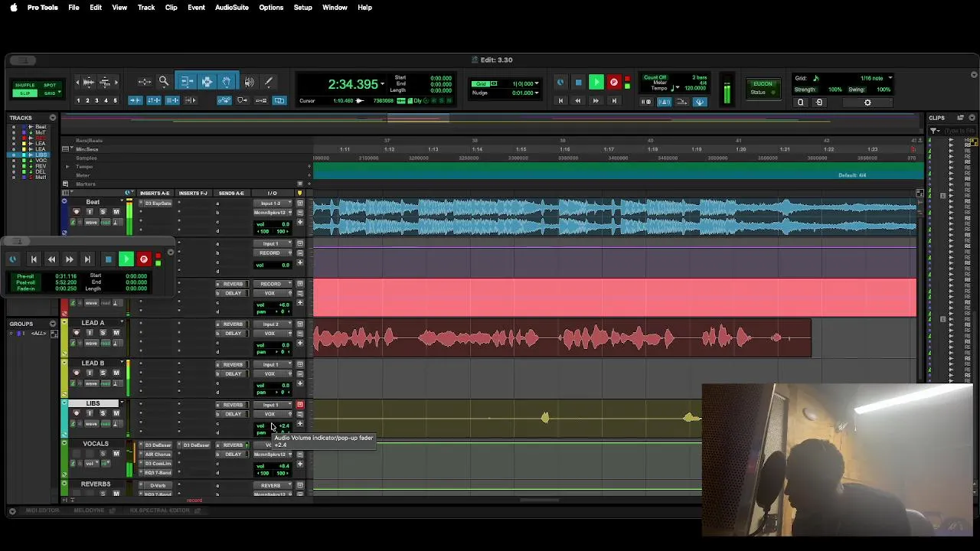Viewport: 980px width, 551px height.
Task: Open the Apple menu
Action: pyautogui.click(x=13, y=8)
